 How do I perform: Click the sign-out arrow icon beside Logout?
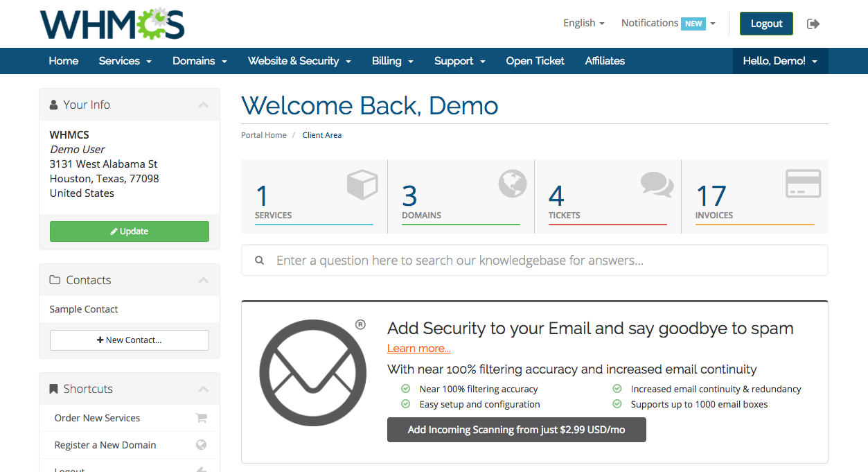(813, 24)
